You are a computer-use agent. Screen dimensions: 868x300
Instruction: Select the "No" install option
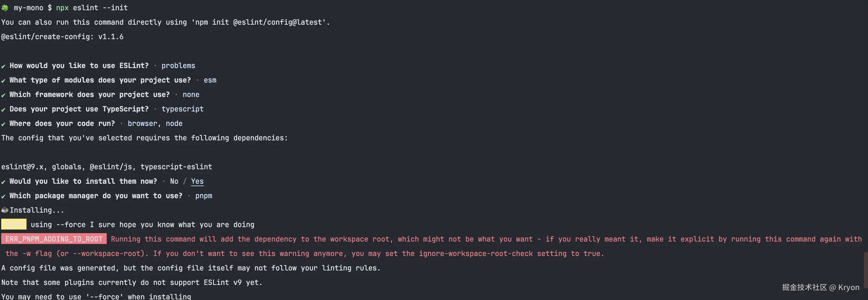click(174, 181)
